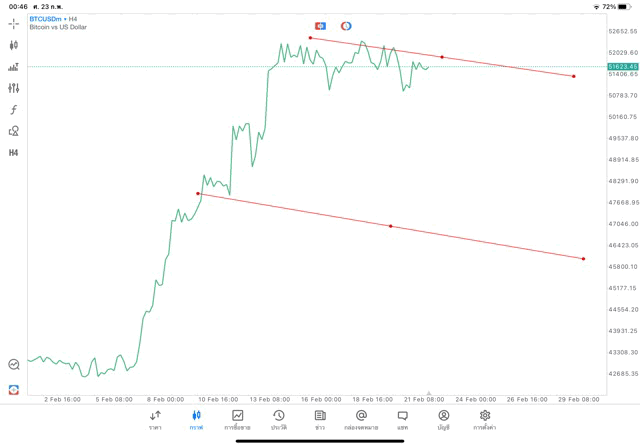
Task: Open the chart settings sliders icon
Action: coord(14,88)
